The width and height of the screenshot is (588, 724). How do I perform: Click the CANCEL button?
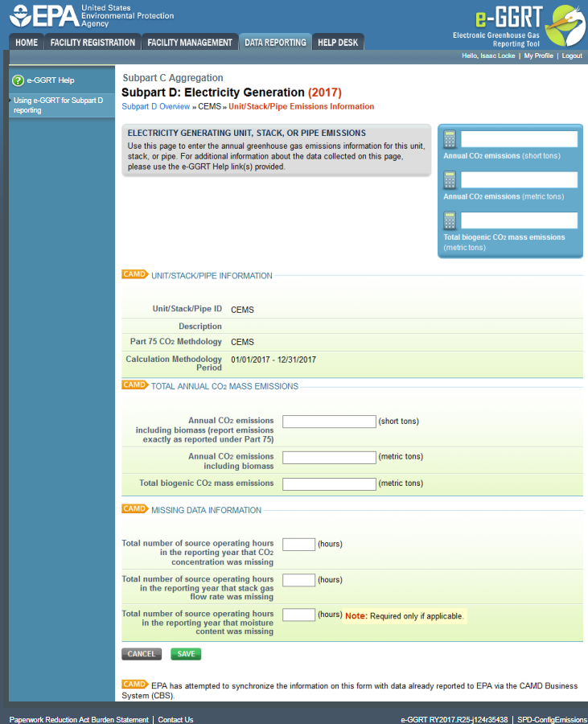coord(142,654)
